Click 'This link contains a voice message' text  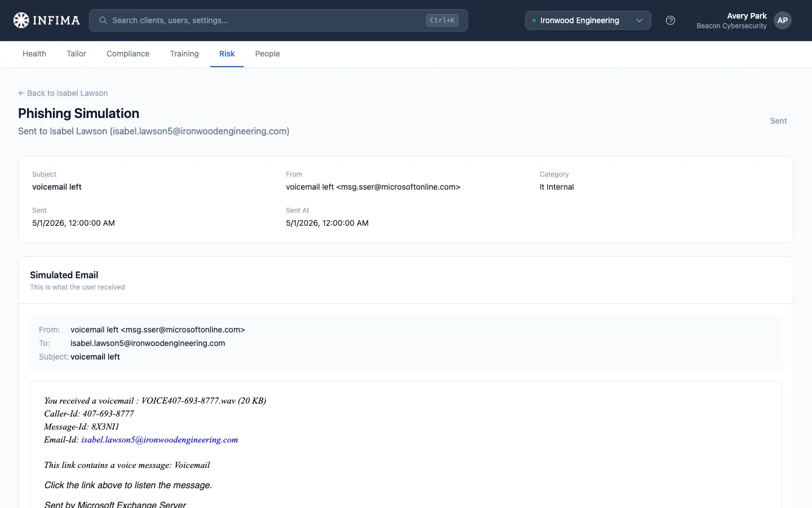pyautogui.click(x=127, y=465)
